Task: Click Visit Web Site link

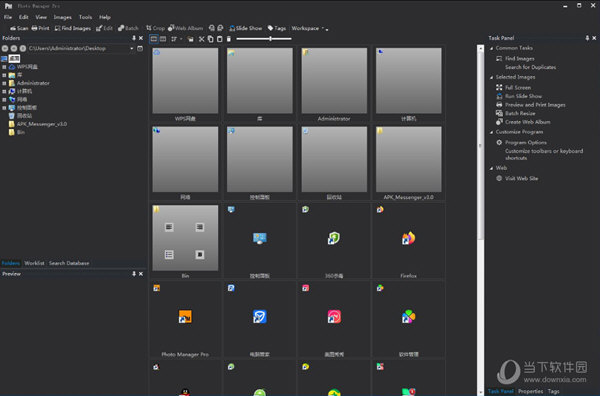Action: [x=521, y=178]
